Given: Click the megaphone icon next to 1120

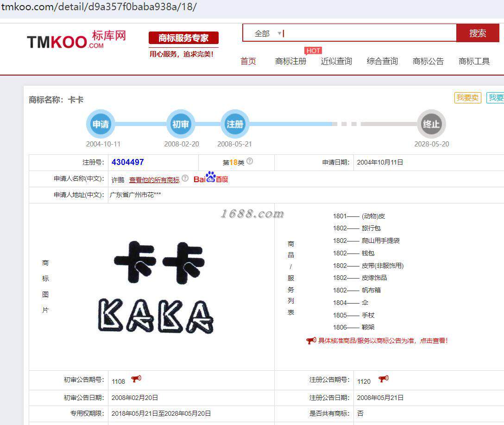Looking at the screenshot, I should (x=384, y=379).
